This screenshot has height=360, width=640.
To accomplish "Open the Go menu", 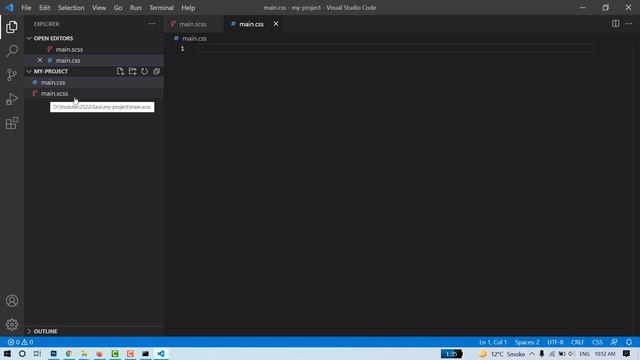I will coord(118,8).
